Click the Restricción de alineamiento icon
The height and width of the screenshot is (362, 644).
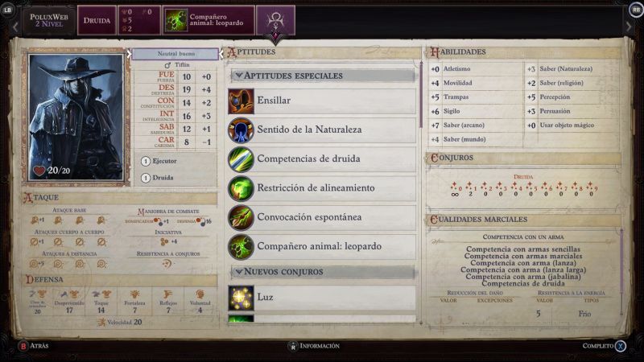pos(241,188)
